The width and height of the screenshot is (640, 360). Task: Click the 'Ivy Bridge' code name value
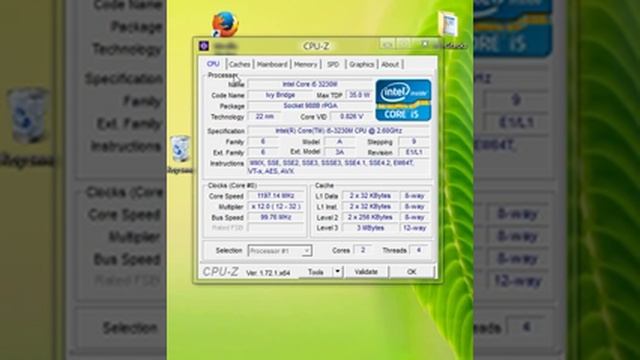(x=280, y=95)
